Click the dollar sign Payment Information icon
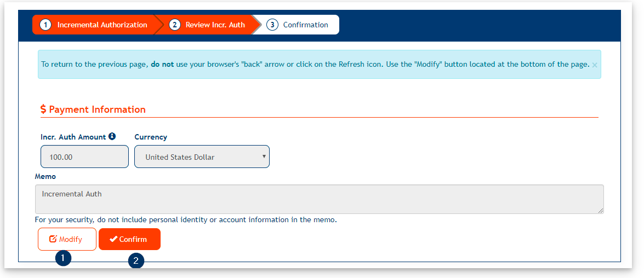 (43, 109)
